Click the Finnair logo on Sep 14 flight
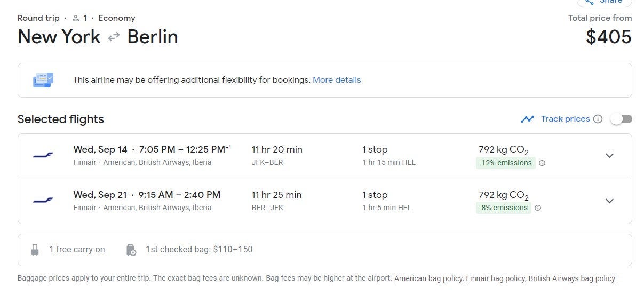This screenshot has height=295, width=644. tap(43, 156)
